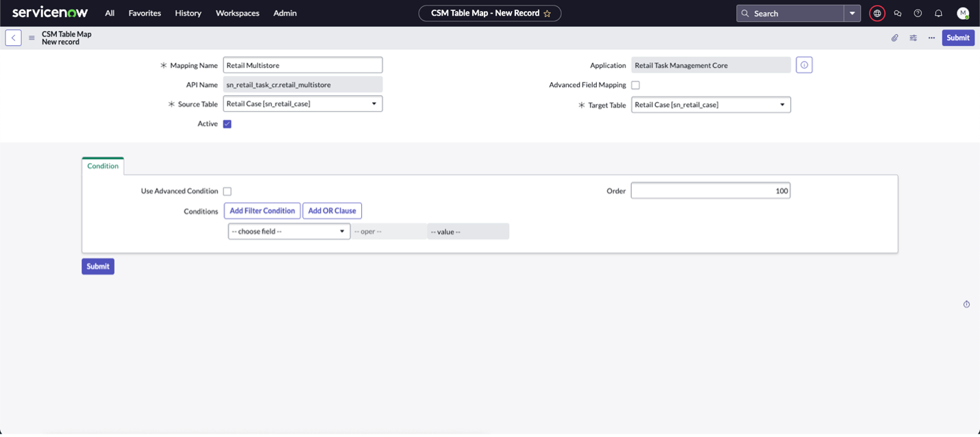Open the Target Table dropdown
Image resolution: width=980 pixels, height=437 pixels.
(711, 105)
